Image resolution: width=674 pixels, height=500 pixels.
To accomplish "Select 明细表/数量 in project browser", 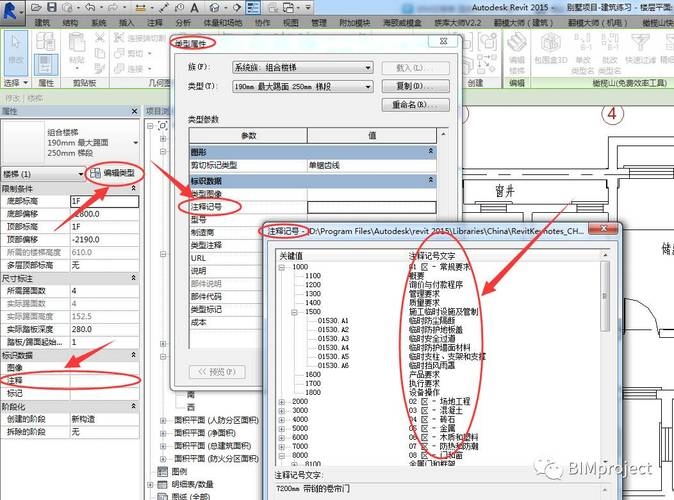I will pyautogui.click(x=192, y=485).
